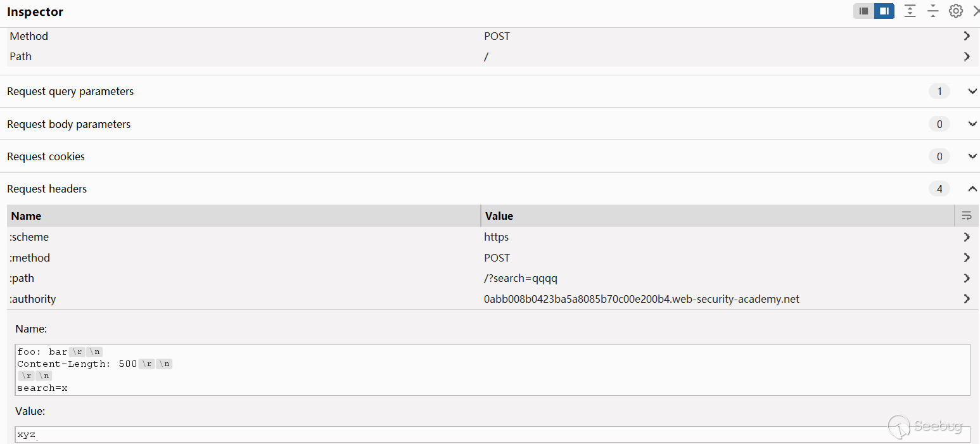
Task: Open details arrow for Method row
Action: pos(967,36)
